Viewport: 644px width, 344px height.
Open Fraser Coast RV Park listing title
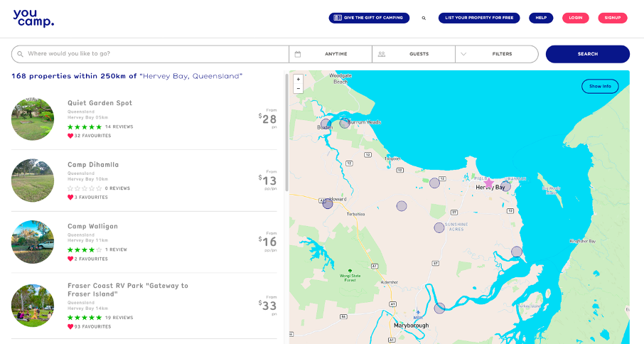coord(128,290)
